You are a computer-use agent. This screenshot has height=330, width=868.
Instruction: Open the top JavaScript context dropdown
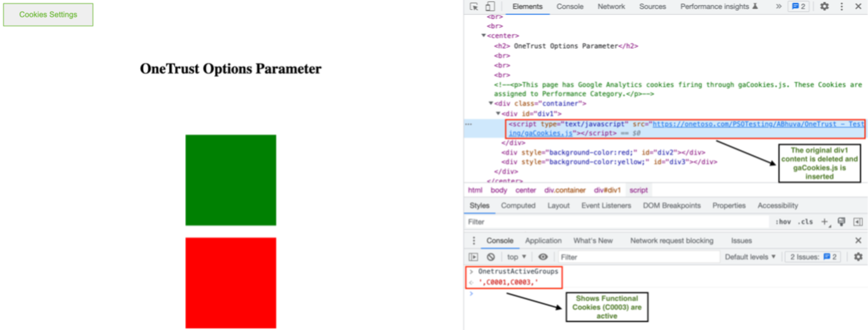coord(516,257)
